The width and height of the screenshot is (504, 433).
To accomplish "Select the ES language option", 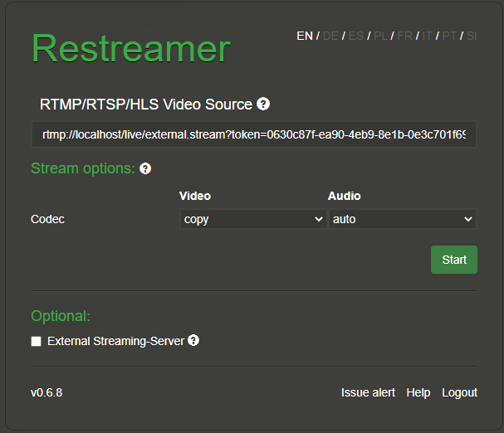I will 355,36.
